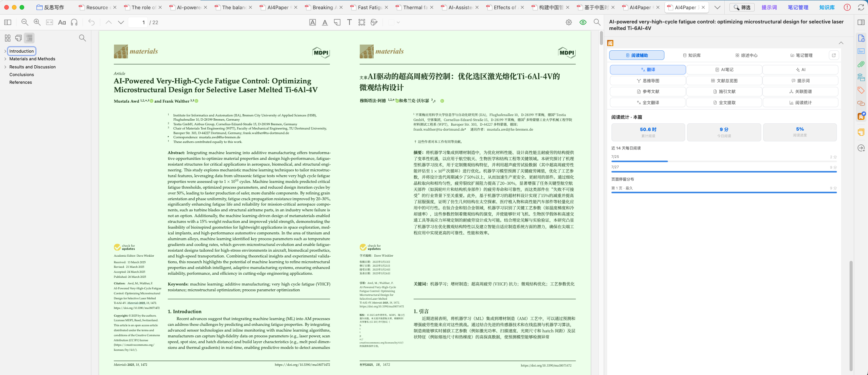Select the underline text tool
The width and height of the screenshot is (868, 375).
pyautogui.click(x=325, y=22)
